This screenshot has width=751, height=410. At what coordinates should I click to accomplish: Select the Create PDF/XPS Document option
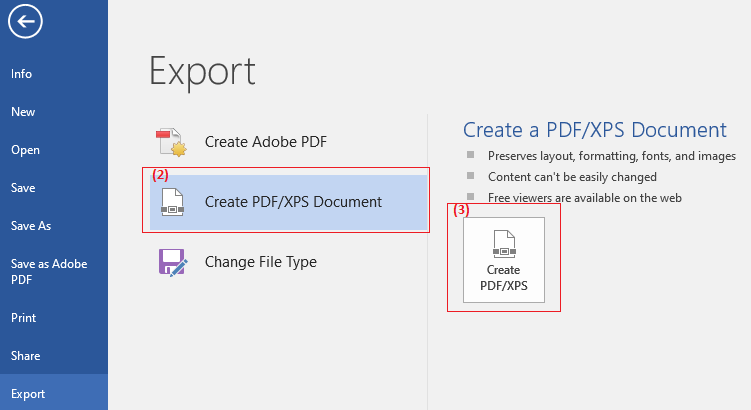289,202
